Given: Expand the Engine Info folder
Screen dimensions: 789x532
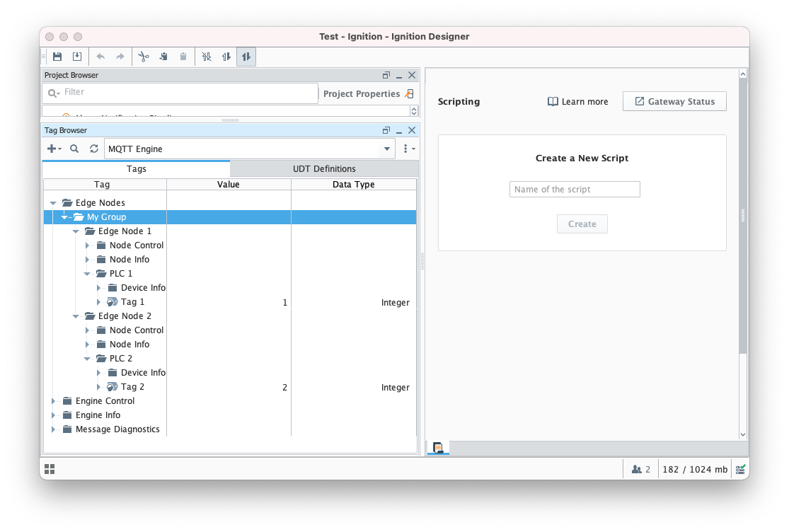Looking at the screenshot, I should point(53,415).
